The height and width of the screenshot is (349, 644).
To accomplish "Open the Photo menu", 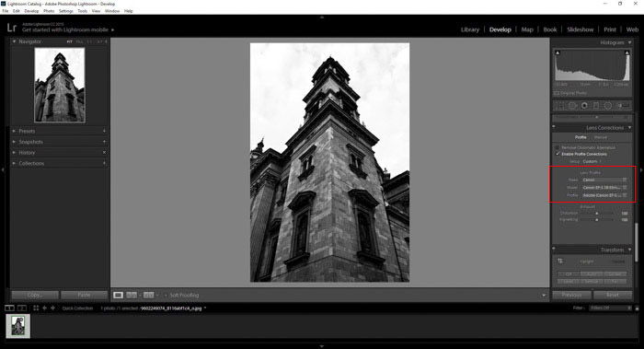I will click(49, 11).
